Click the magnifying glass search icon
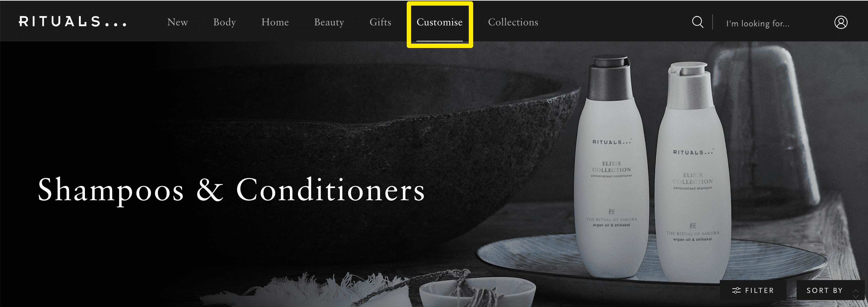 [698, 22]
